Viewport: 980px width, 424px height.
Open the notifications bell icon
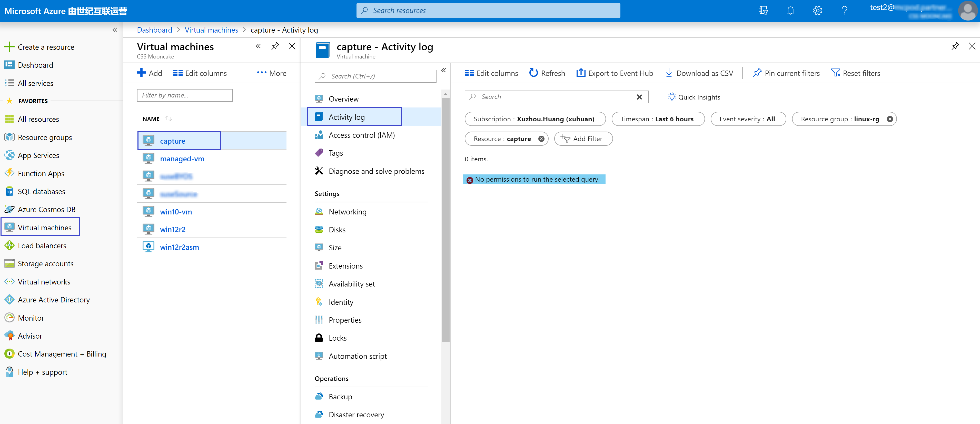pos(790,10)
